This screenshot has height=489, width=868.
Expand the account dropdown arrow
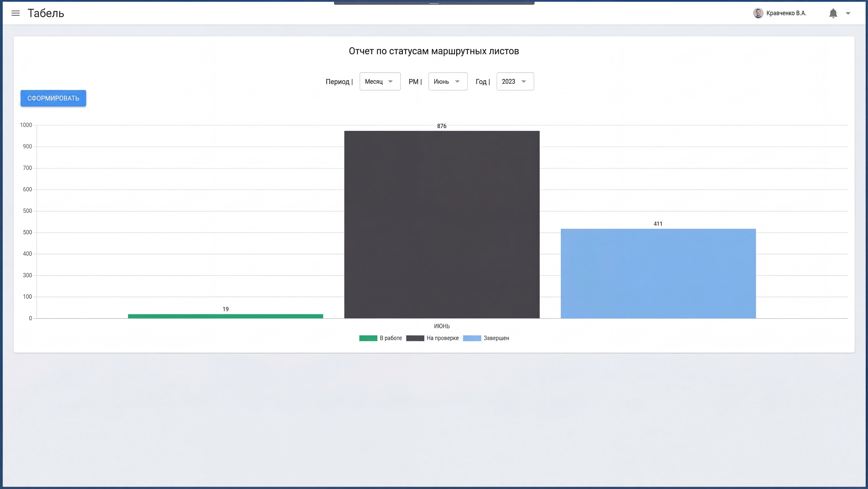click(848, 14)
